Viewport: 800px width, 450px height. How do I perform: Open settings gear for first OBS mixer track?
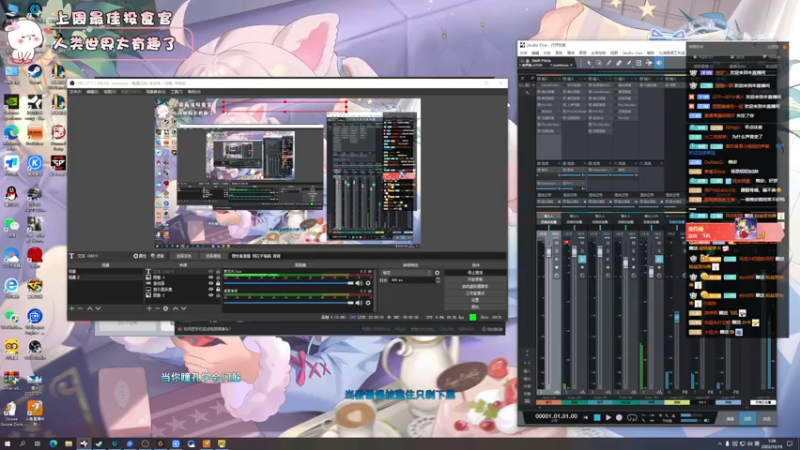click(368, 283)
